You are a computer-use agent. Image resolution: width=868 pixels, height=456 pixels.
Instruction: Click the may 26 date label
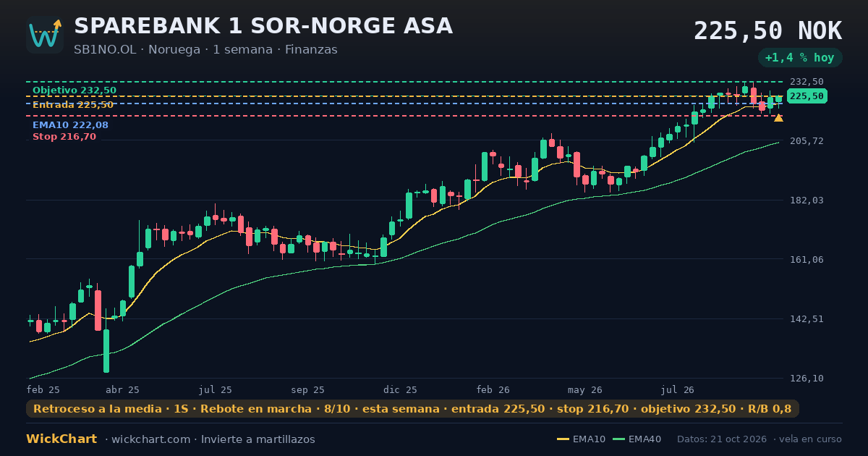585,389
